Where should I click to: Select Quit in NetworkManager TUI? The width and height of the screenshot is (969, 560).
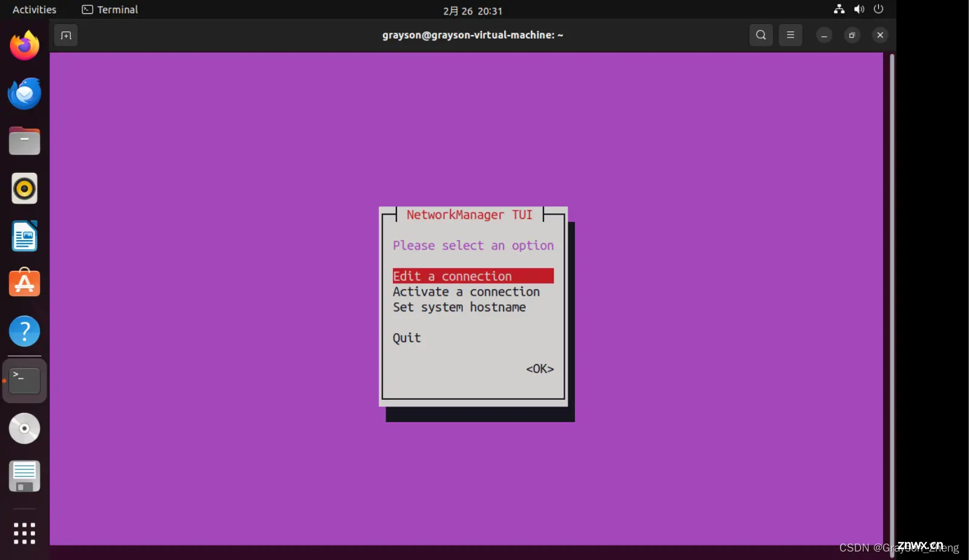pyautogui.click(x=407, y=338)
